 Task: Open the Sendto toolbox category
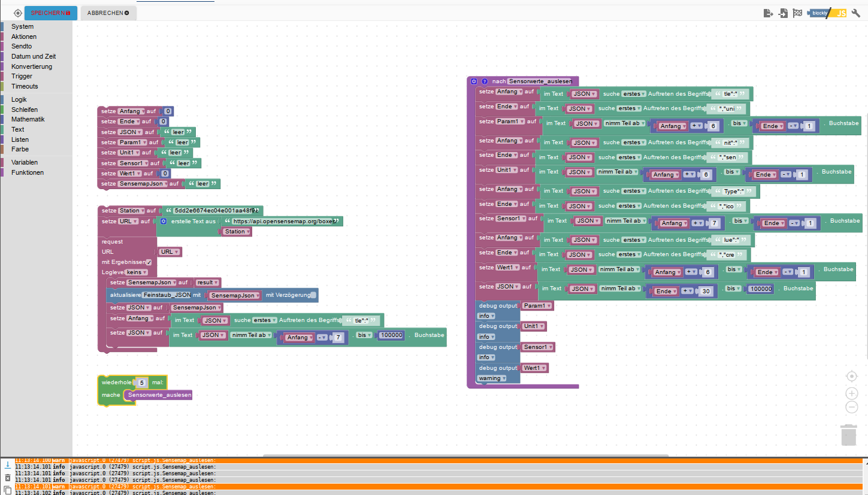point(22,46)
